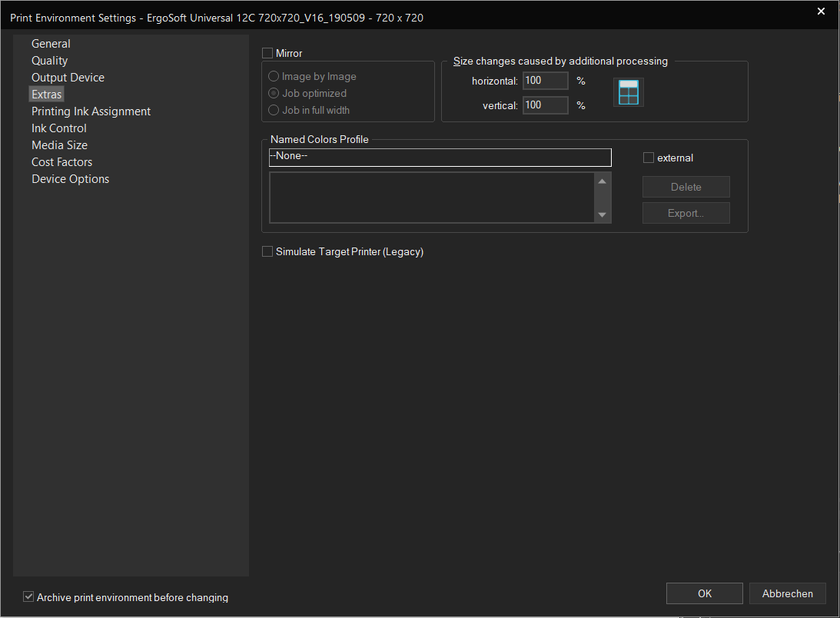
Task: Click the OK button
Action: [705, 593]
